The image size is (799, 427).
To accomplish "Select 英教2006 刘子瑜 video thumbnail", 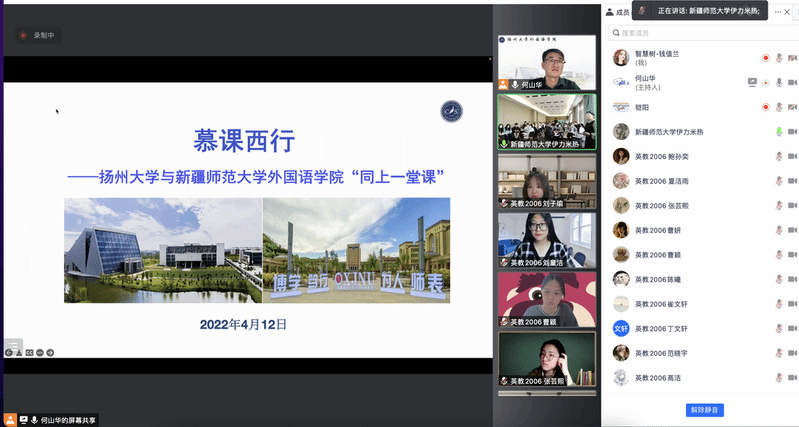I will [x=547, y=181].
